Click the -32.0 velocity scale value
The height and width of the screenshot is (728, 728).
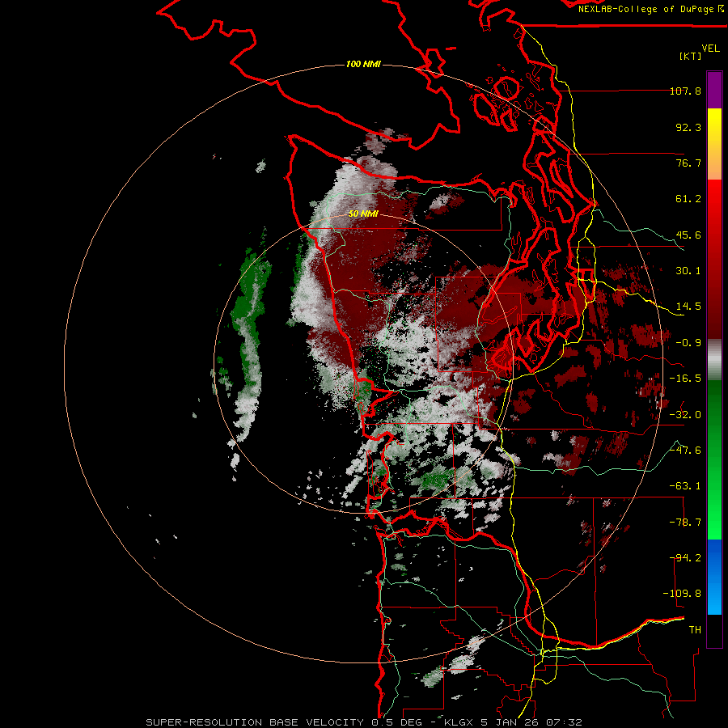[x=685, y=415]
